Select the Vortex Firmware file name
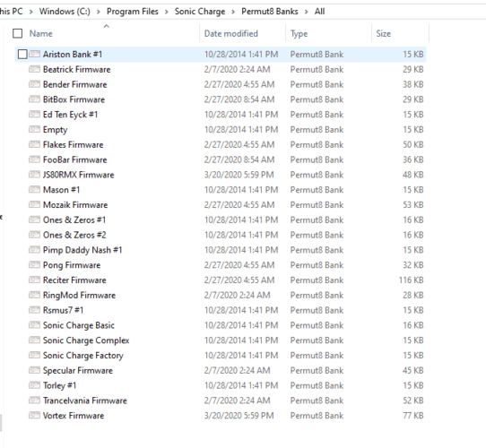 coord(74,416)
